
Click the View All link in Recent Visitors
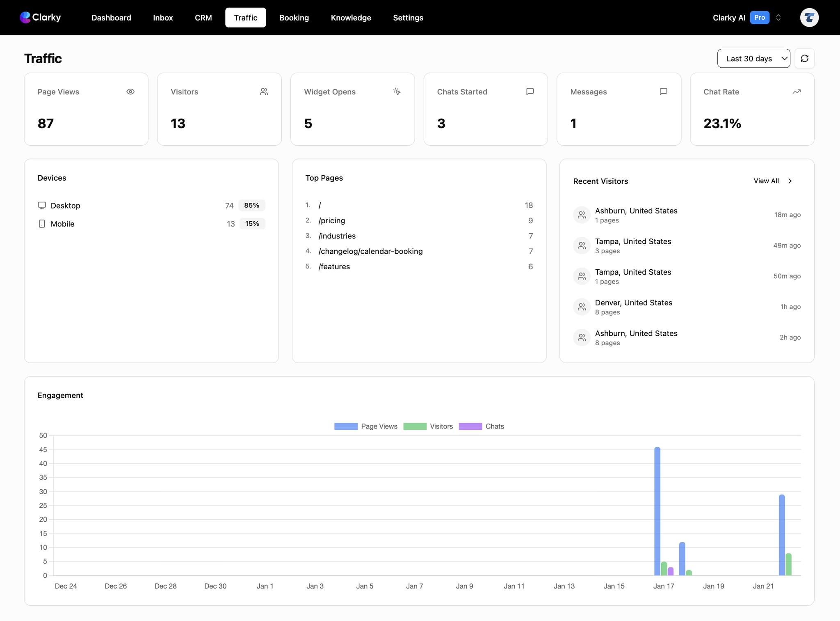(766, 181)
